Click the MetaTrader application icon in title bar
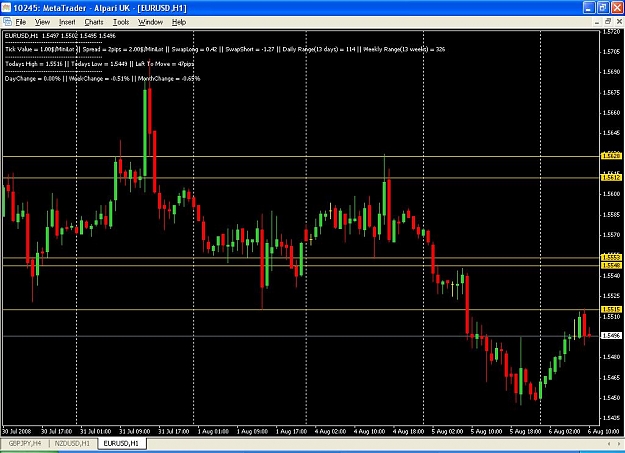The height and width of the screenshot is (453, 625). click(6, 8)
